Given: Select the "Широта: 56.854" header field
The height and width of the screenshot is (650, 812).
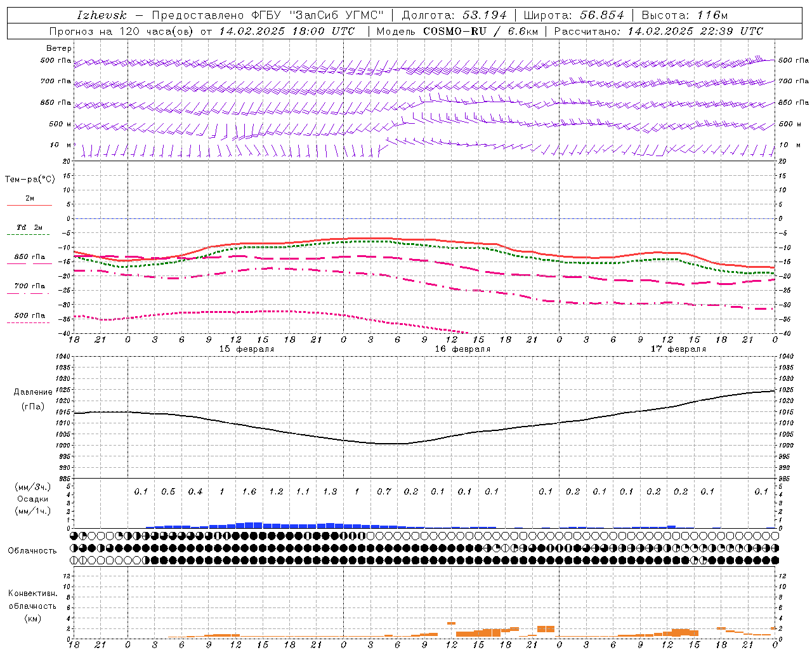Looking at the screenshot, I should [574, 15].
